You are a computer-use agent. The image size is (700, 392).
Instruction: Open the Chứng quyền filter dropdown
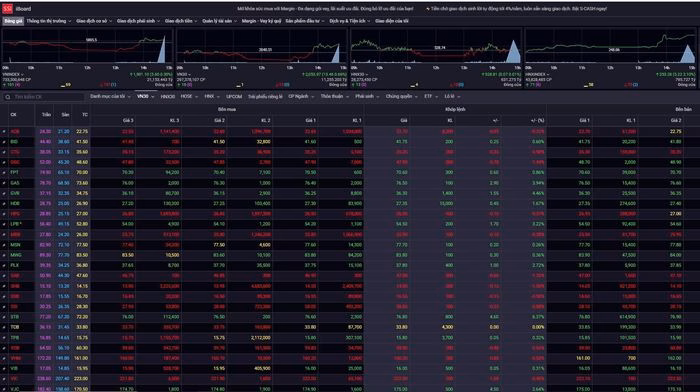coord(401,96)
